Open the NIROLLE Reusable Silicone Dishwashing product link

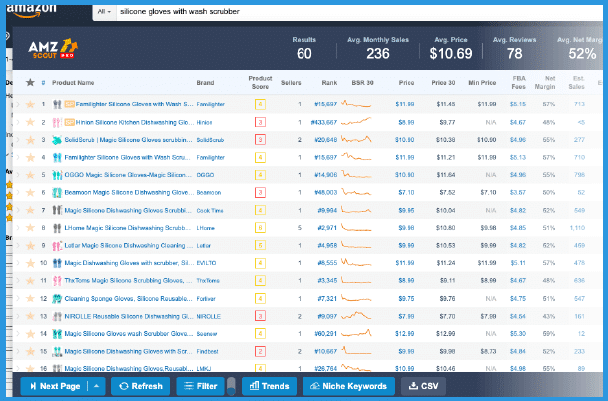pyautogui.click(x=128, y=316)
